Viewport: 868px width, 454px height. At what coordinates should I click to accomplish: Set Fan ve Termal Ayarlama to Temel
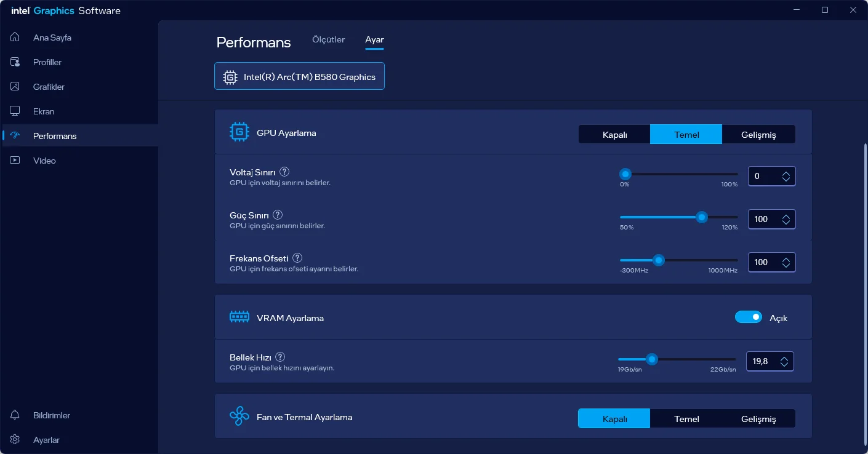coord(686,418)
